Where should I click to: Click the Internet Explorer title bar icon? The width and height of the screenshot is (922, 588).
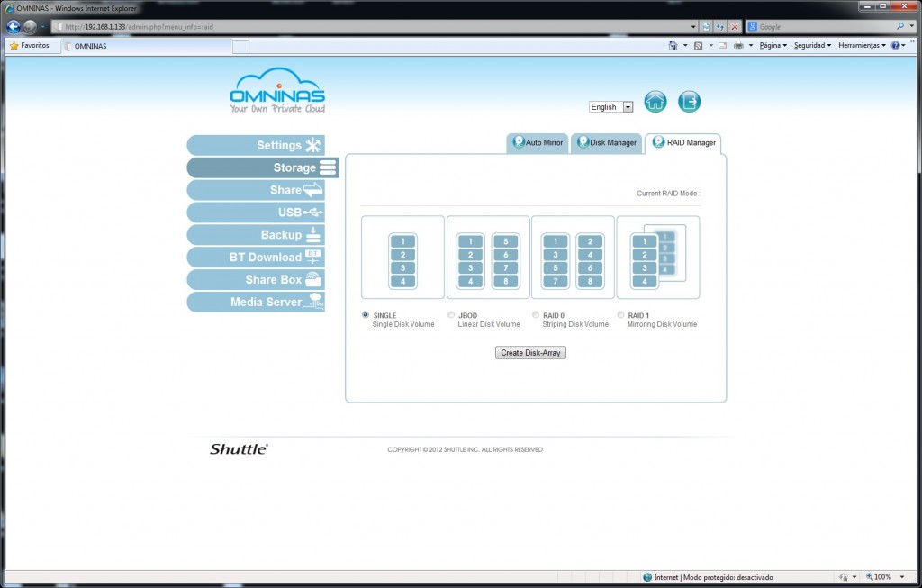pos(9,8)
